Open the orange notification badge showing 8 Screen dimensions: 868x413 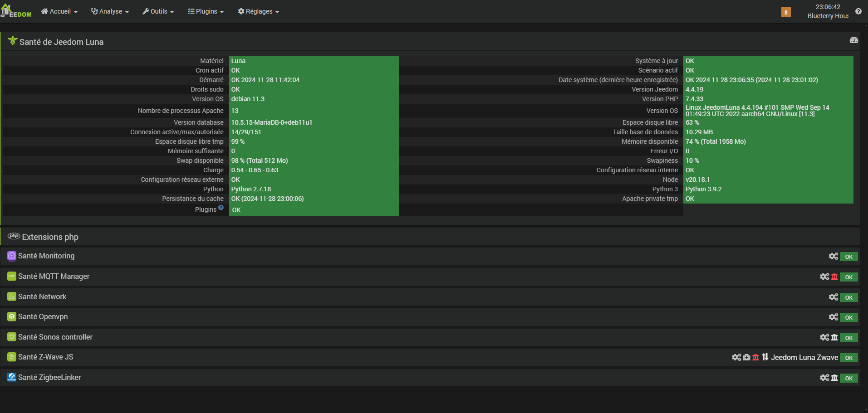pos(786,12)
